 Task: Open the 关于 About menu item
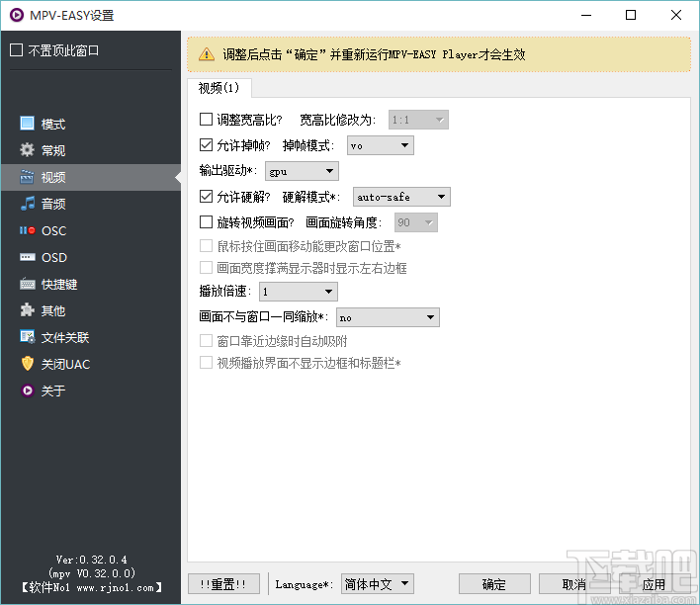[53, 390]
